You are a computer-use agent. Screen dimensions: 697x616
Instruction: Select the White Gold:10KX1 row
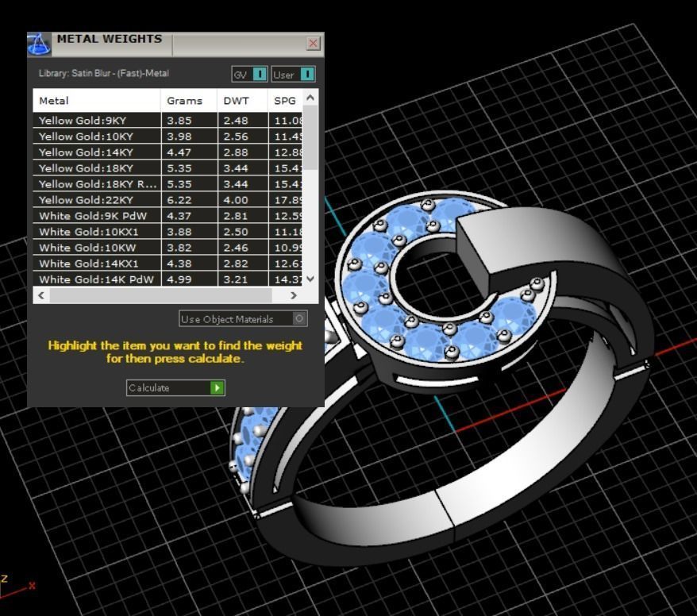point(168,232)
